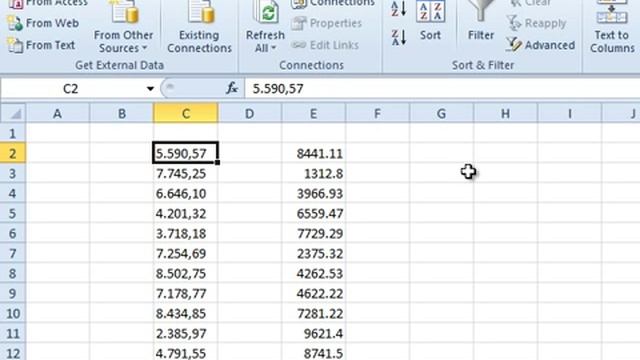
Task: Select cell containing 3.718,18
Action: click(186, 233)
